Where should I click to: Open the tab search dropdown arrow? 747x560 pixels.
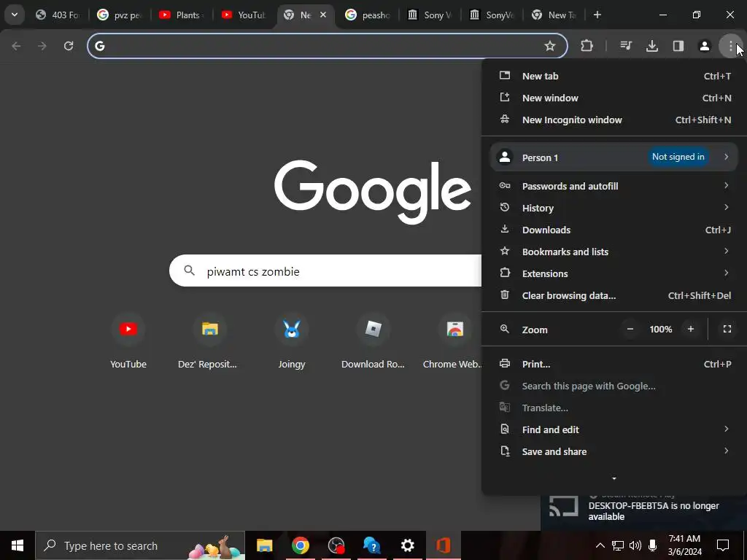click(x=15, y=15)
